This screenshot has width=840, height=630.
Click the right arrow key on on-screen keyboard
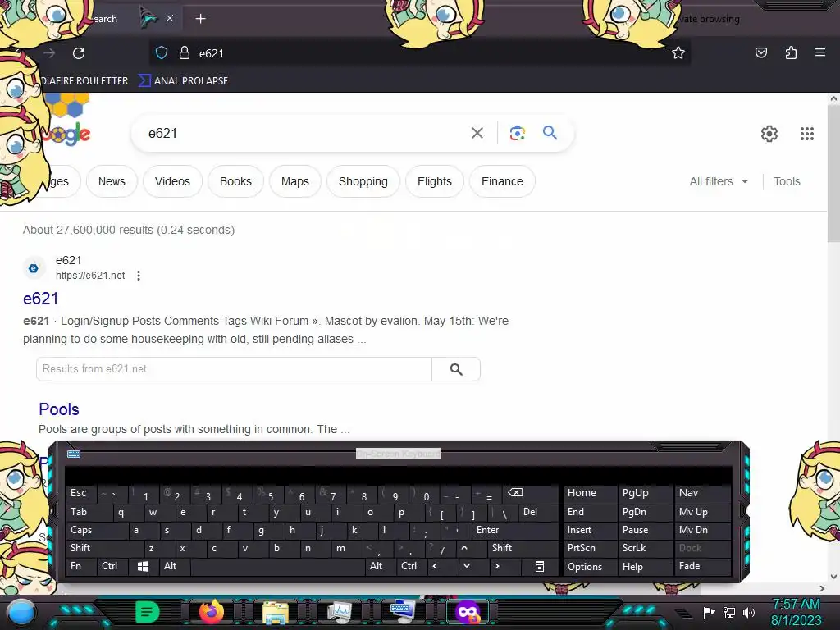(x=497, y=566)
